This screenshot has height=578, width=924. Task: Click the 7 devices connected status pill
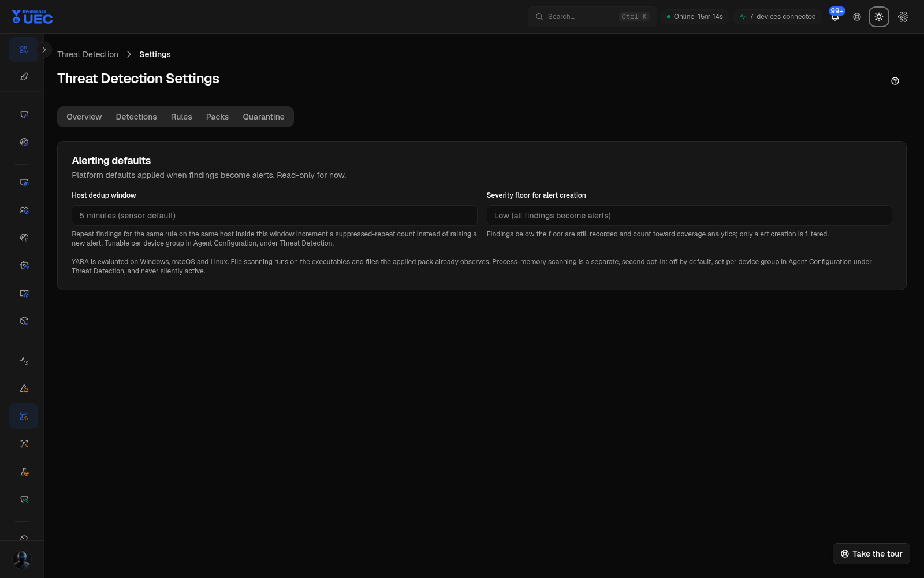coord(777,17)
